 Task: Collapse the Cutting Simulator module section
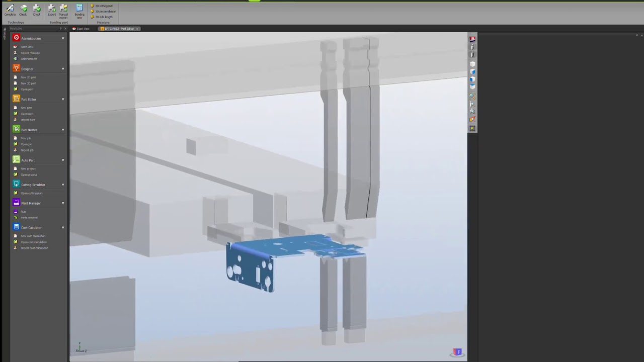[63, 185]
